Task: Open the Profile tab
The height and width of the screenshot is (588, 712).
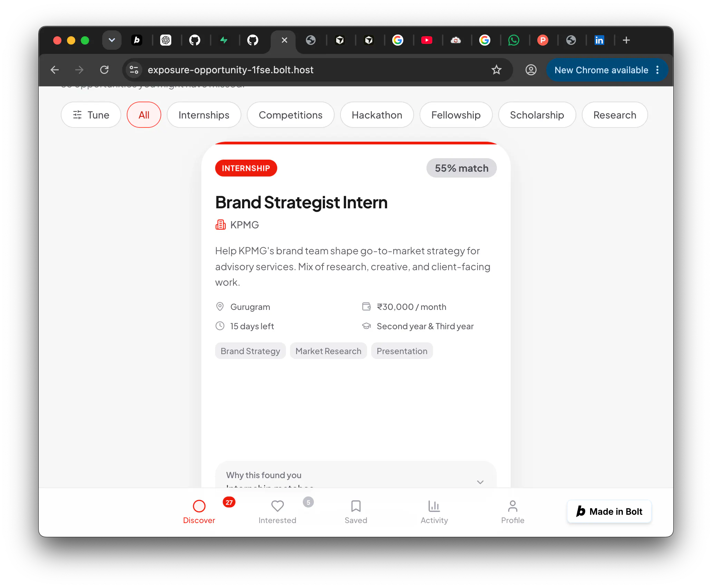Action: 513,512
